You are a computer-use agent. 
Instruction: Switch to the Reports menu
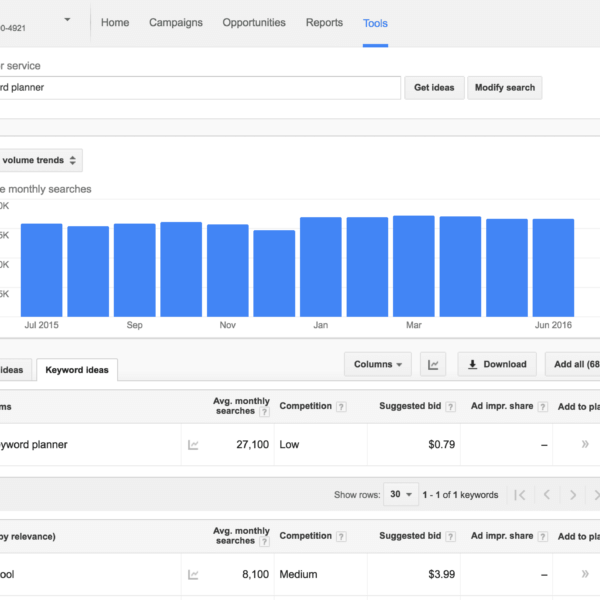[x=324, y=23]
